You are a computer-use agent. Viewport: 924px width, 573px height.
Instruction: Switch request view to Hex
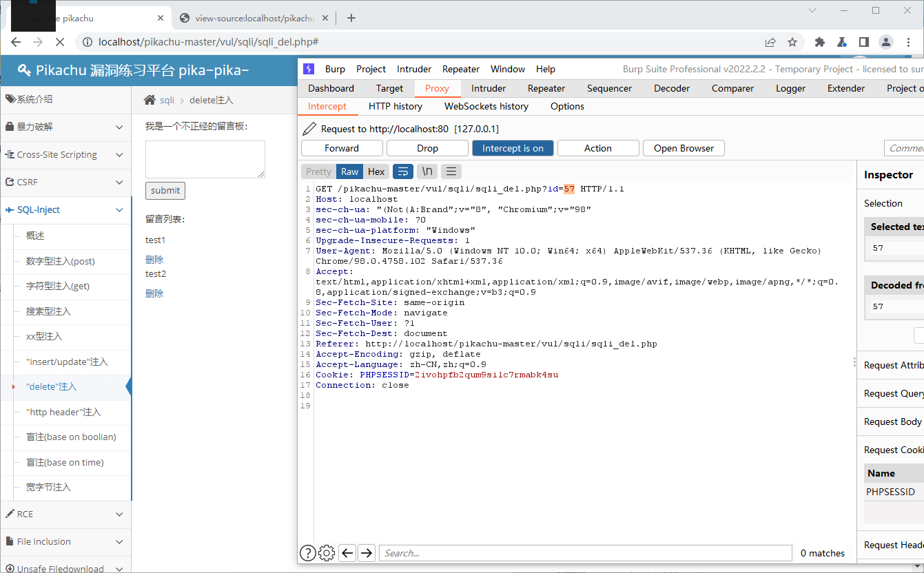376,171
